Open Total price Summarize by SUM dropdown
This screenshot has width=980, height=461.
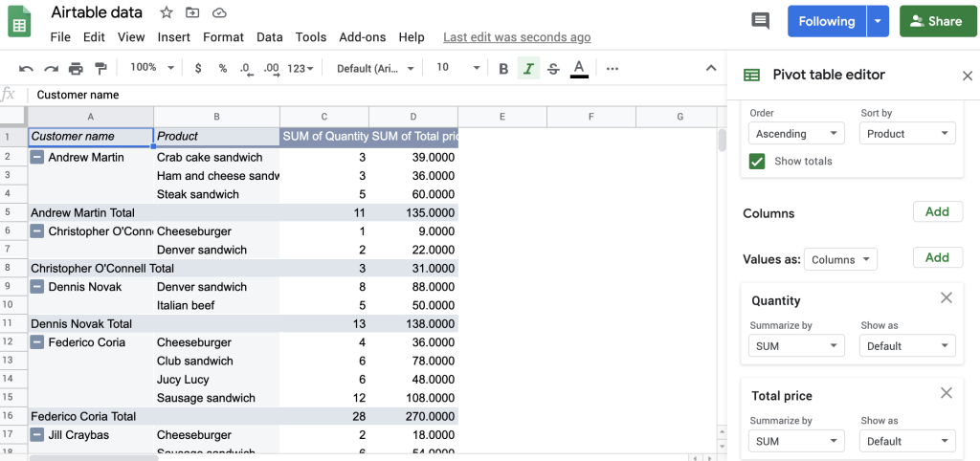pyautogui.click(x=796, y=441)
